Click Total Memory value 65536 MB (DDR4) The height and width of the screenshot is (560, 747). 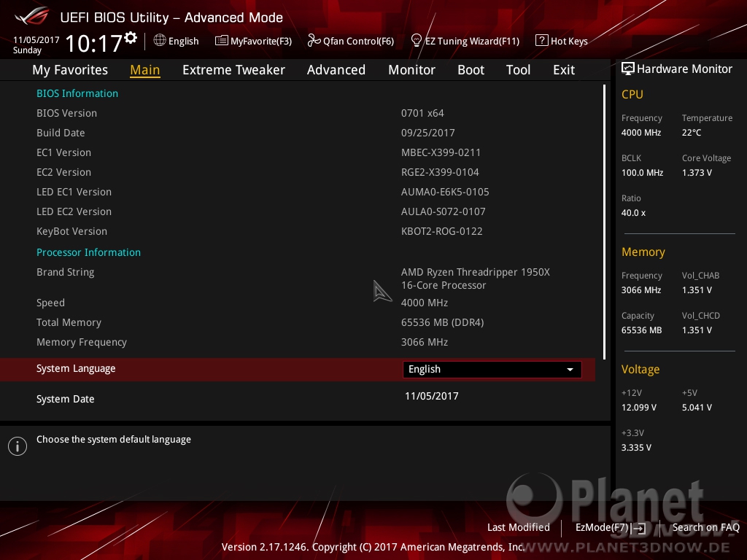(442, 322)
